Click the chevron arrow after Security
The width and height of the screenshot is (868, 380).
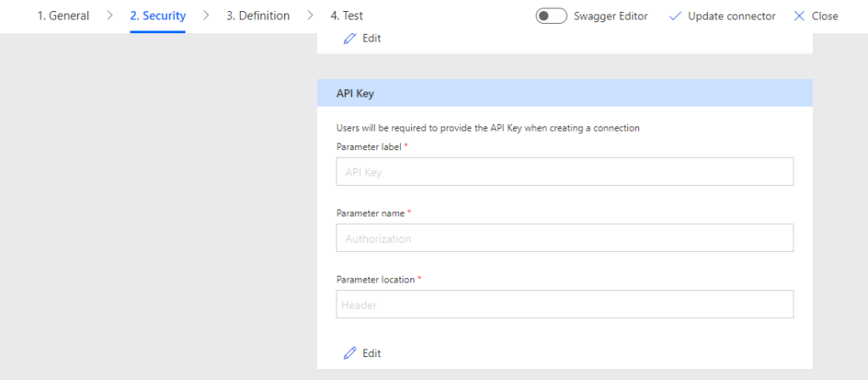(x=206, y=16)
